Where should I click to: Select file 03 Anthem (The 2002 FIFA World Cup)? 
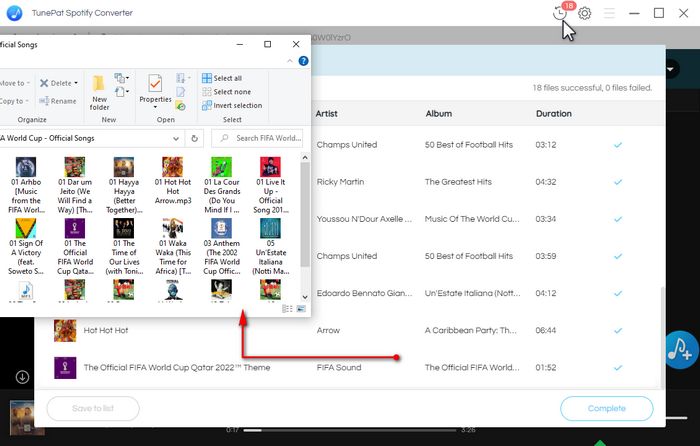pos(221,247)
